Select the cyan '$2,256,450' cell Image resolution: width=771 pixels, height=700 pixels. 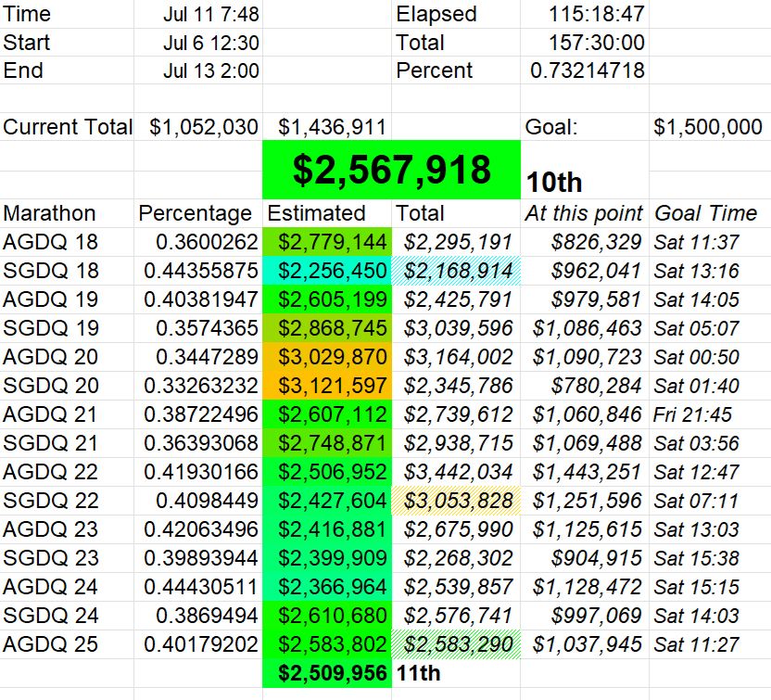[x=327, y=271]
